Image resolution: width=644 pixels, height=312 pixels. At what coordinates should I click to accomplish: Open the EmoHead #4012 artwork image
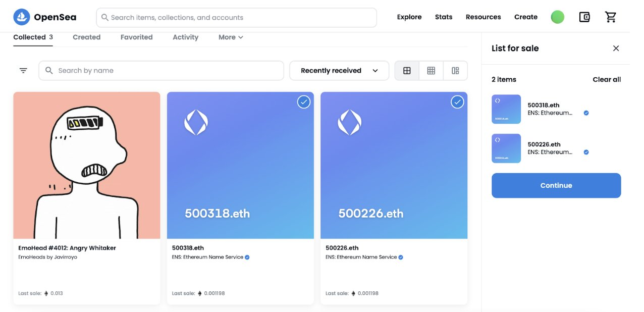[87, 165]
